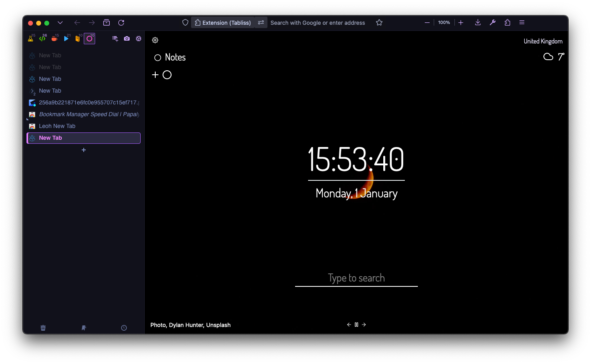591x364 pixels.
Task: Zoom in with plus button
Action: point(461,23)
